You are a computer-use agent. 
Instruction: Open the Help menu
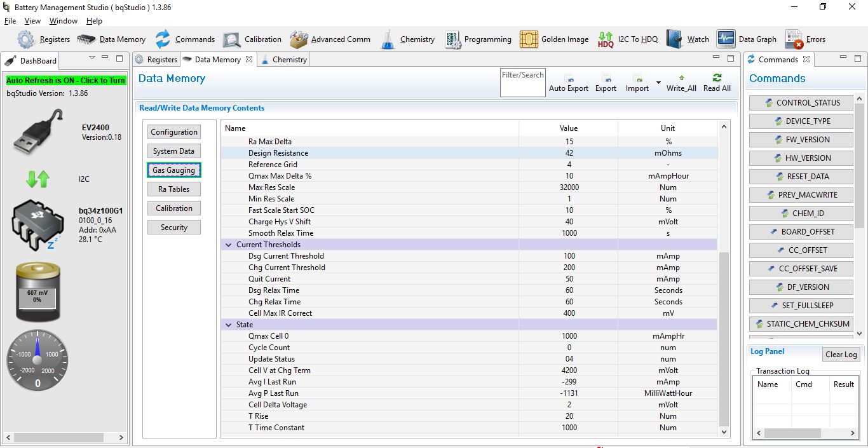[x=94, y=21]
